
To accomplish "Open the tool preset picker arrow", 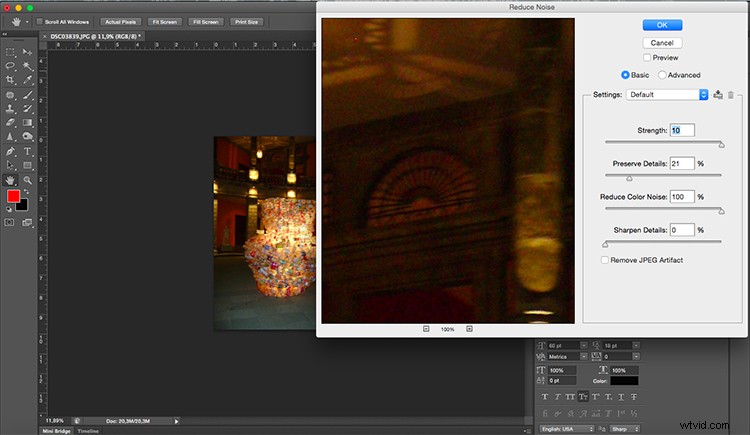I will [x=27, y=22].
